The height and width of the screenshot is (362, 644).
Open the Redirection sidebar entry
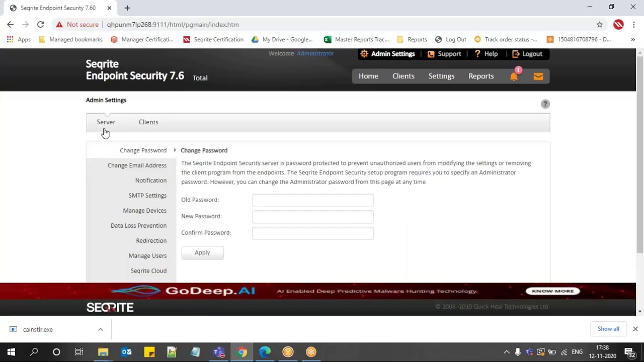click(x=151, y=241)
